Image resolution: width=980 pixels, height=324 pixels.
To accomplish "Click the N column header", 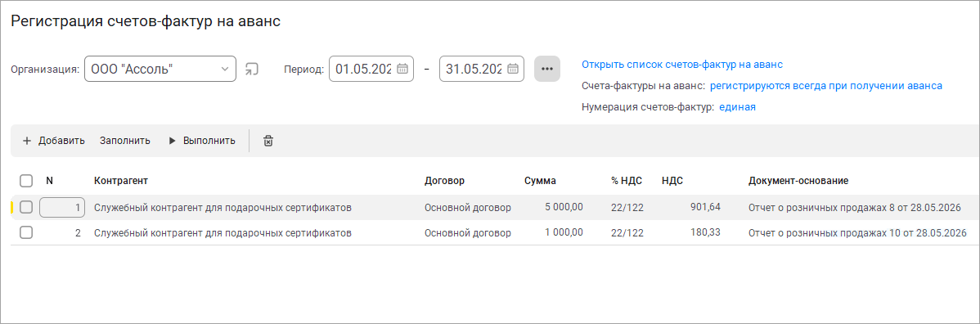I will [49, 182].
